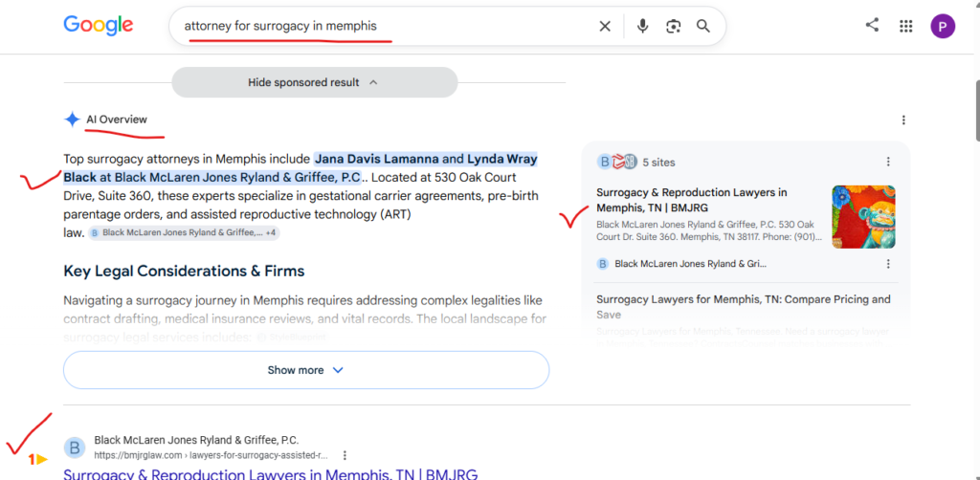
Task: Click Black McLaren source name in card
Action: click(x=691, y=264)
